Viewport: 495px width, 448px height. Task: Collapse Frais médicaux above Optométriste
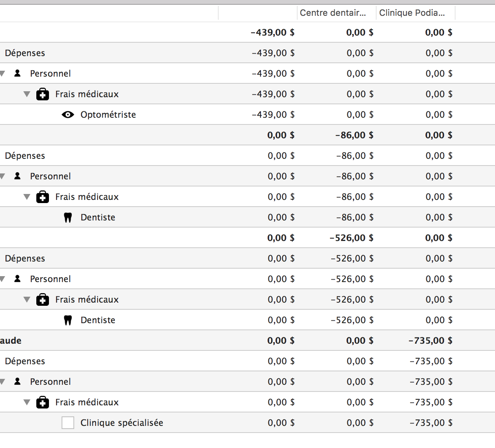click(x=27, y=94)
